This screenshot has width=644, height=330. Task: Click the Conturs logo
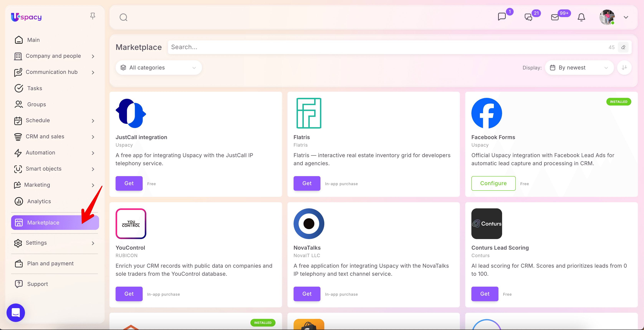[x=487, y=224]
